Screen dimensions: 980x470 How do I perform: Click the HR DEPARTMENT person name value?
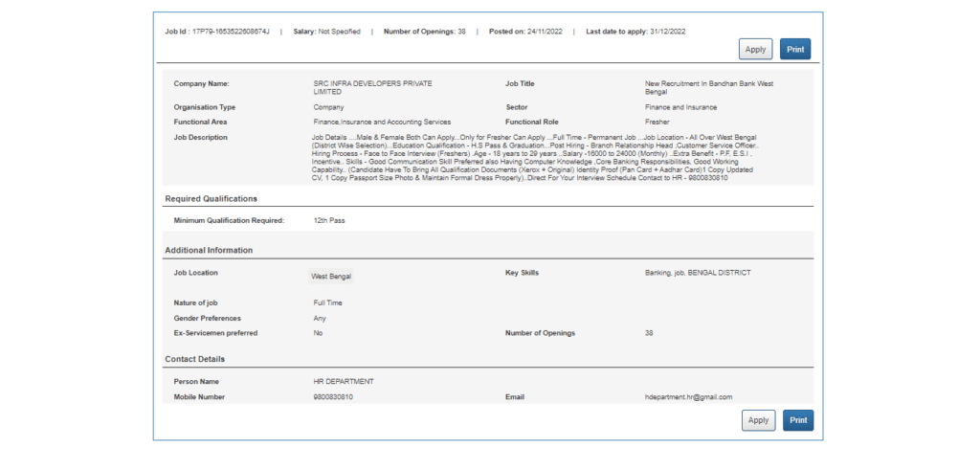344,381
